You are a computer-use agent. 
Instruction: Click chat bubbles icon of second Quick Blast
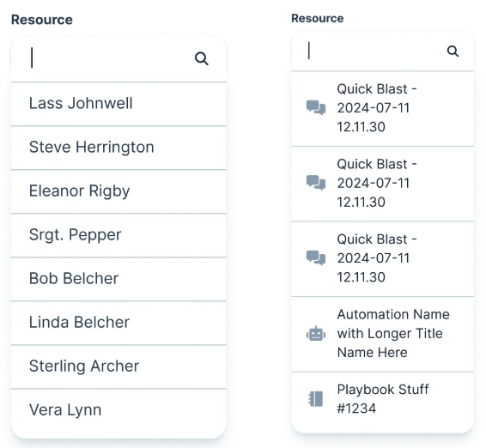[x=316, y=183]
